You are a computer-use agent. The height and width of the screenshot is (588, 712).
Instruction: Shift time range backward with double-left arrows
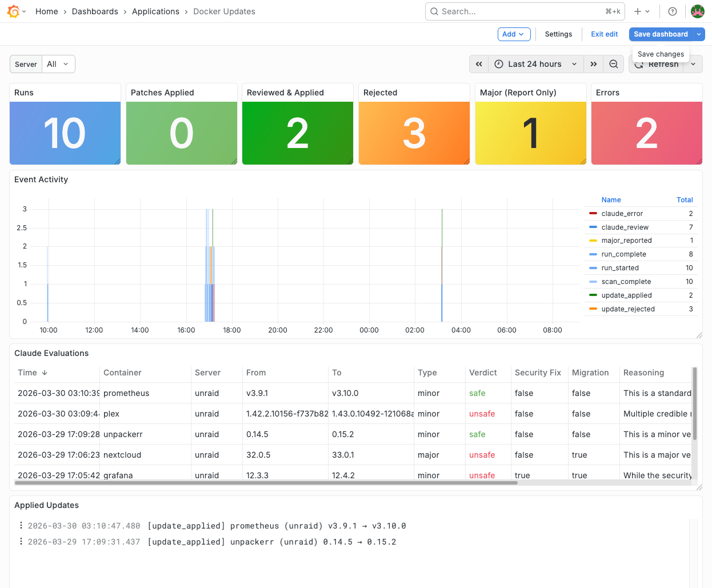click(x=479, y=64)
